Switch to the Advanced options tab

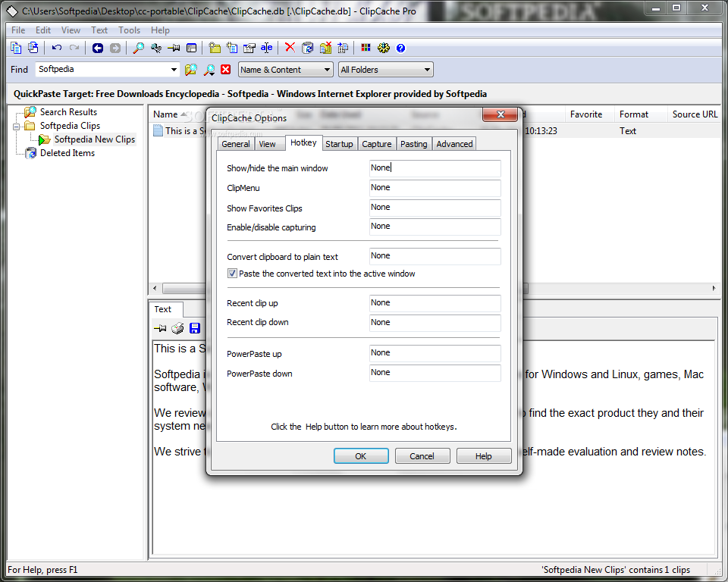(x=454, y=144)
